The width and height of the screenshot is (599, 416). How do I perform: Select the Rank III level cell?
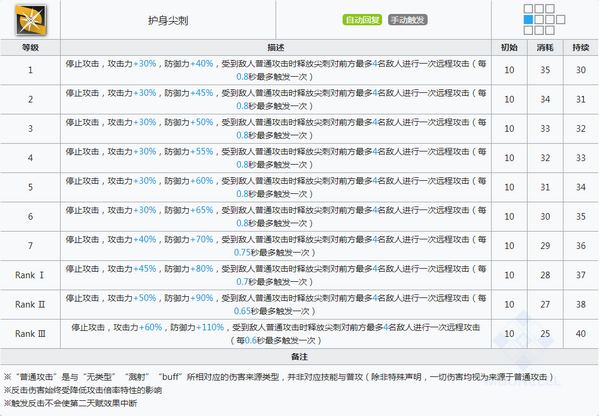30,333
